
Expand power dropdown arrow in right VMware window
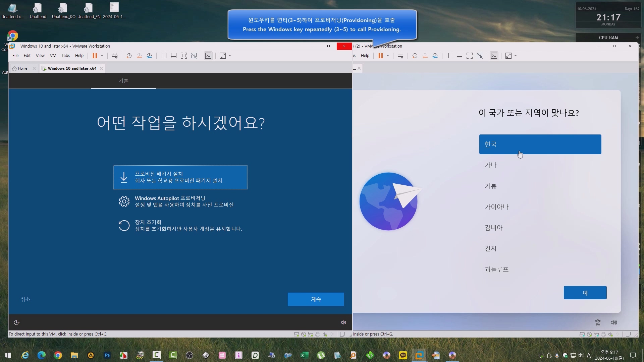[x=388, y=56]
